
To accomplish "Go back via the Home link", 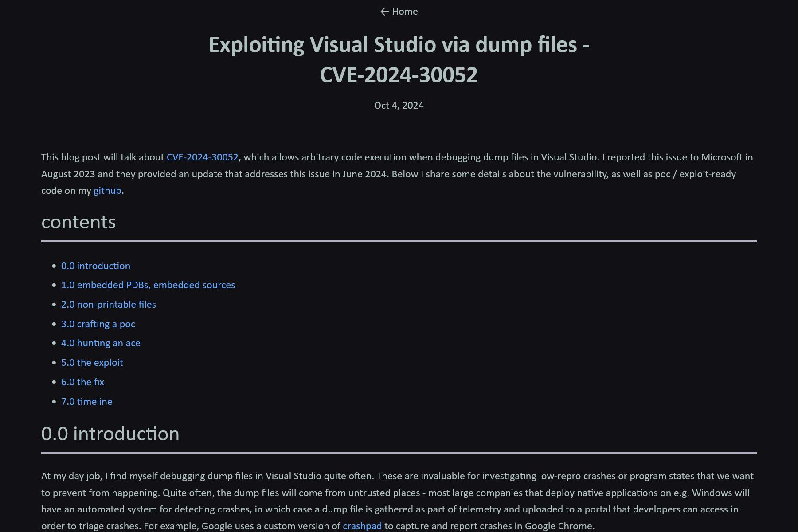I will point(399,12).
